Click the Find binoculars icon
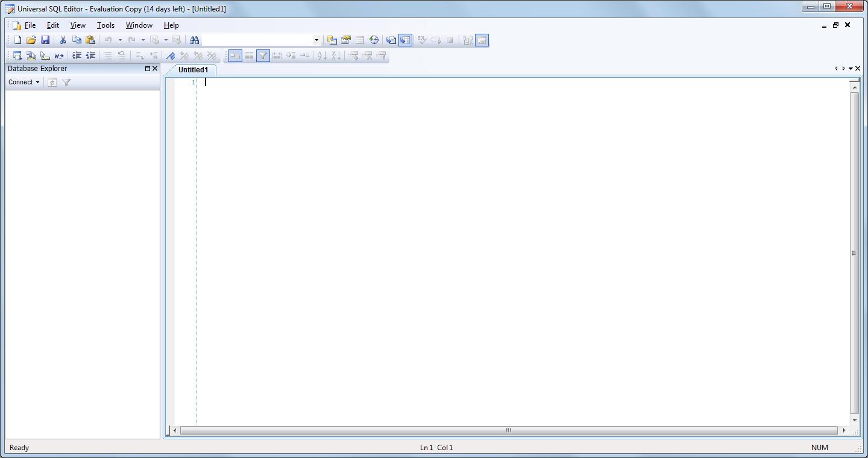868x458 pixels. coord(194,40)
